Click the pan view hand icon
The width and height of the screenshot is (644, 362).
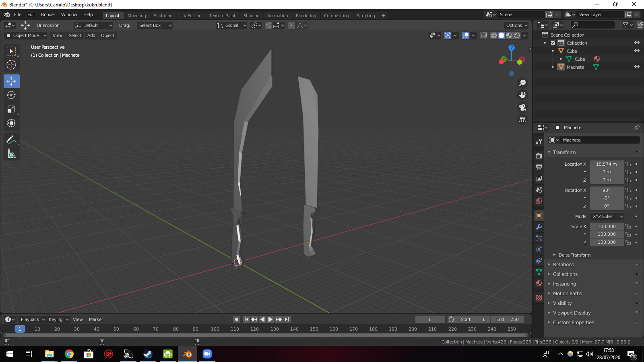522,95
